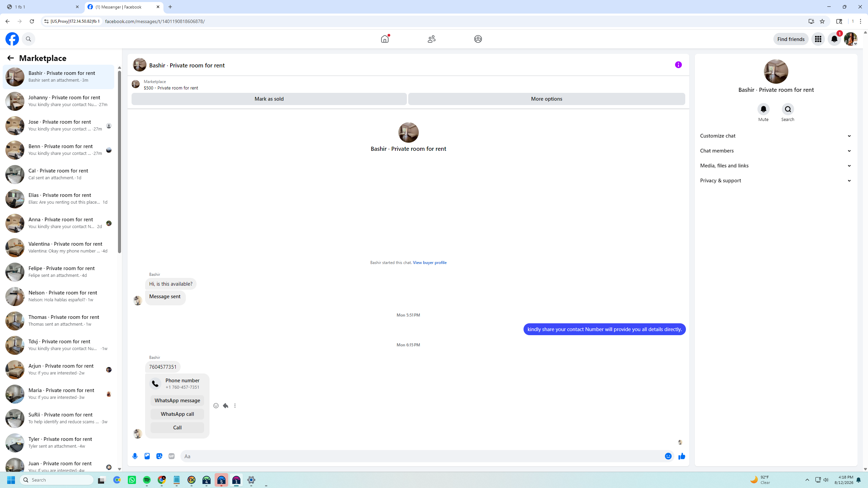Image resolution: width=868 pixels, height=488 pixels.
Task: Go to Home feed icon
Action: [385, 39]
